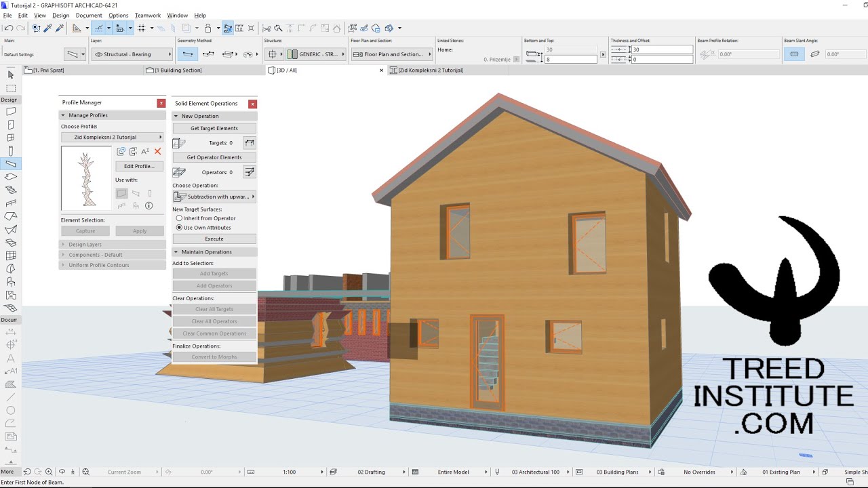Delete profile red X icon
Image resolution: width=868 pixels, height=488 pixels.
[x=158, y=152]
